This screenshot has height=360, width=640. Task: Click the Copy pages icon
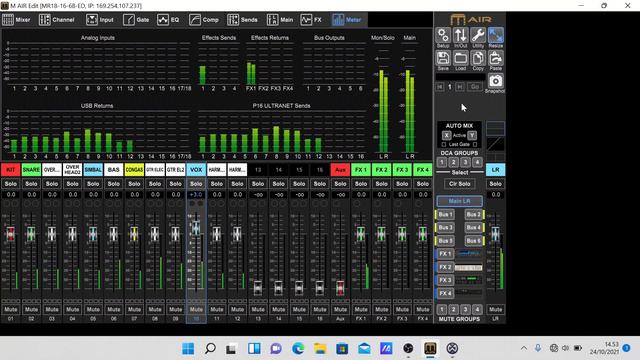478,58
